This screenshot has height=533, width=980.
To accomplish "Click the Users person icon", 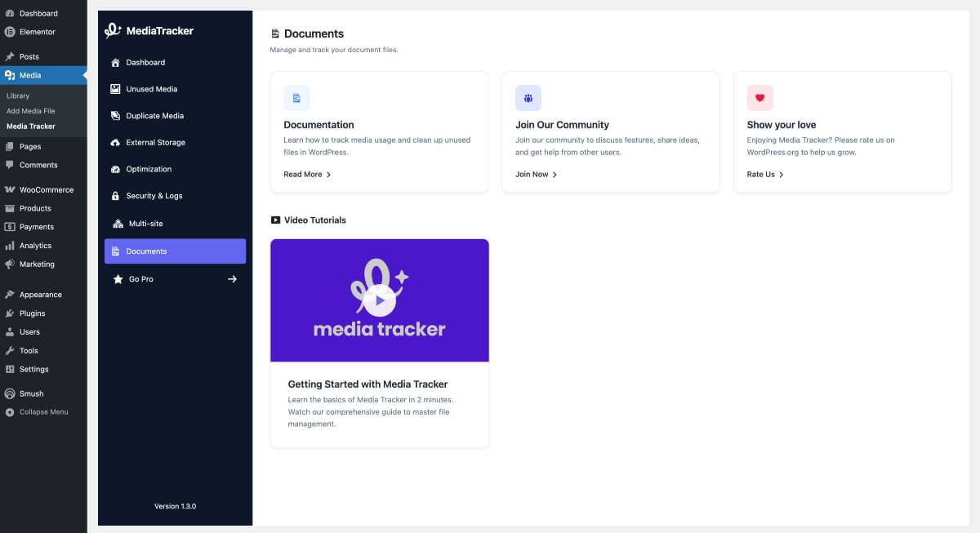I will [x=10, y=332].
